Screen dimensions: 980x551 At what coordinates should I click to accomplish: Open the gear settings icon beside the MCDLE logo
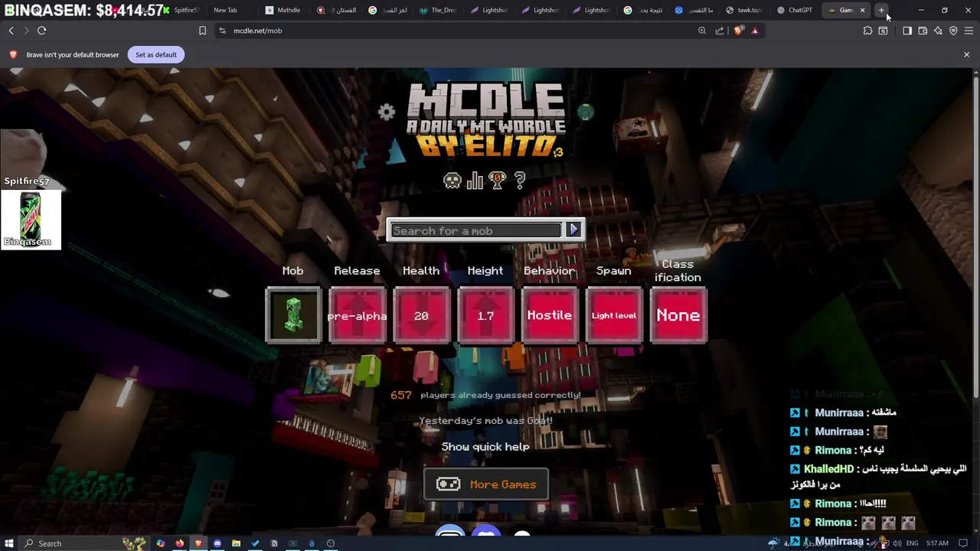pyautogui.click(x=387, y=112)
